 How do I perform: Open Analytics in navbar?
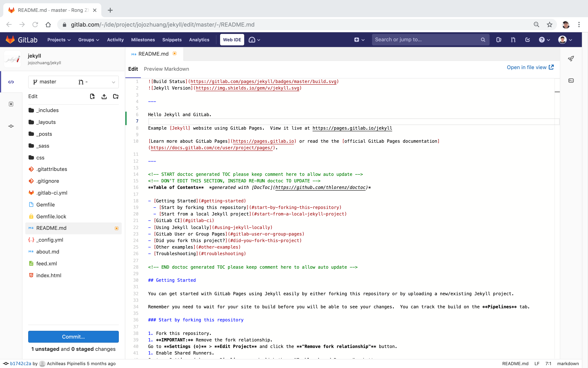pos(199,40)
